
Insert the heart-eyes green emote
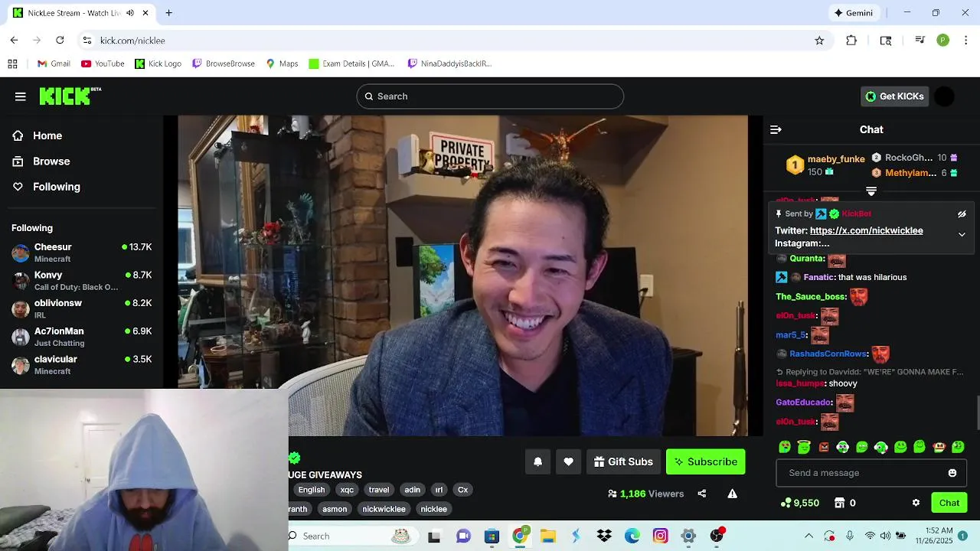coord(785,447)
